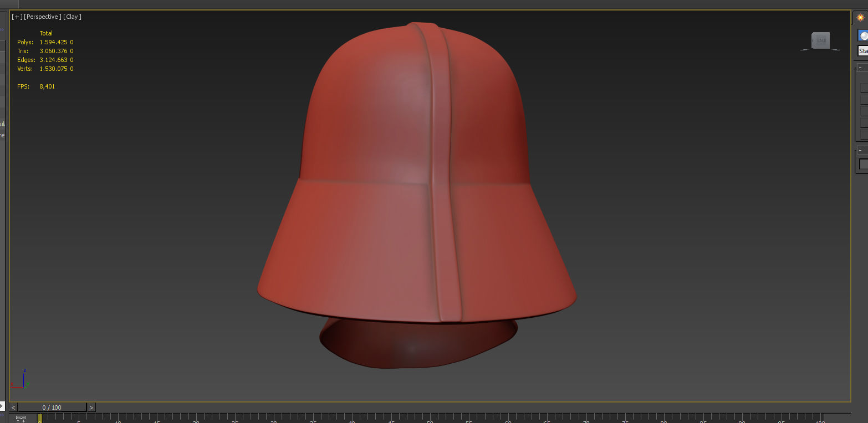The width and height of the screenshot is (868, 423).
Task: Step time slider to next frame
Action: coord(91,407)
